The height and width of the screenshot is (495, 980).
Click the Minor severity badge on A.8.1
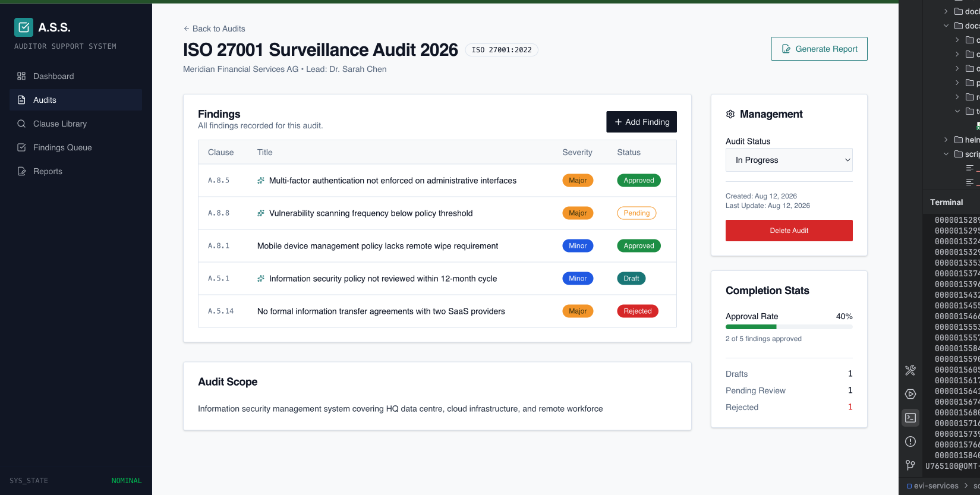(578, 246)
